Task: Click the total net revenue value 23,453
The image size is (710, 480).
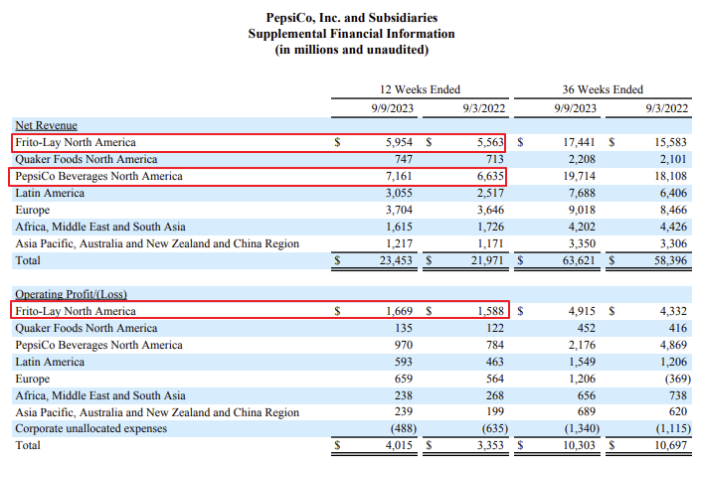Action: click(x=396, y=260)
